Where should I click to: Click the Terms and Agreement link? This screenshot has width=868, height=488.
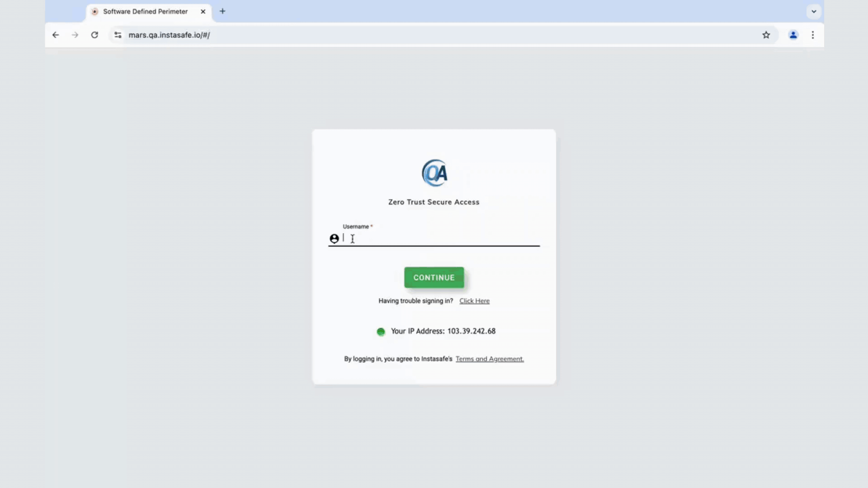pos(490,359)
